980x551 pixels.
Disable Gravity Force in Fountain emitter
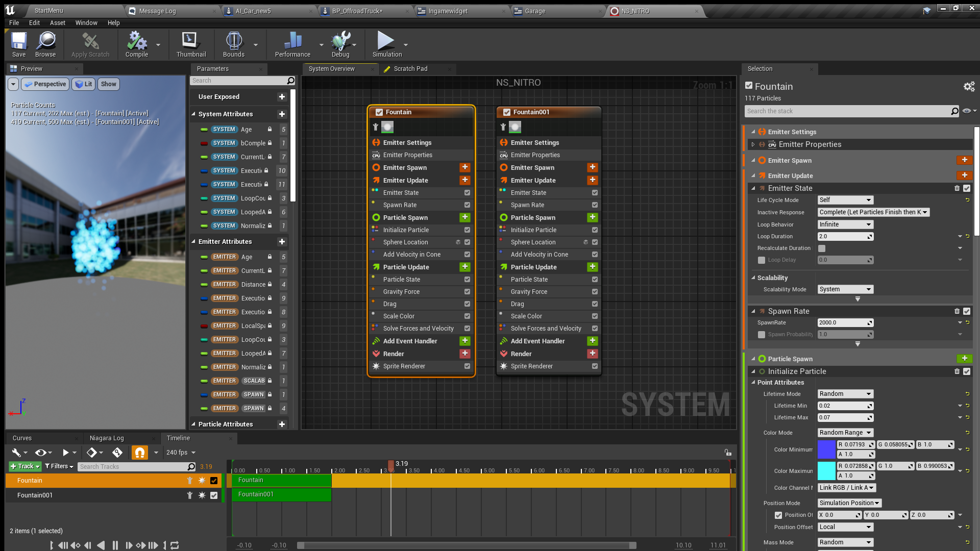click(467, 292)
